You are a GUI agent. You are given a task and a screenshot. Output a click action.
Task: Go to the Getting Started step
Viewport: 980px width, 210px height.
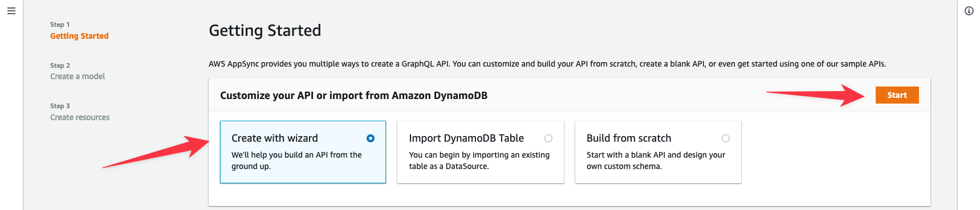(79, 36)
